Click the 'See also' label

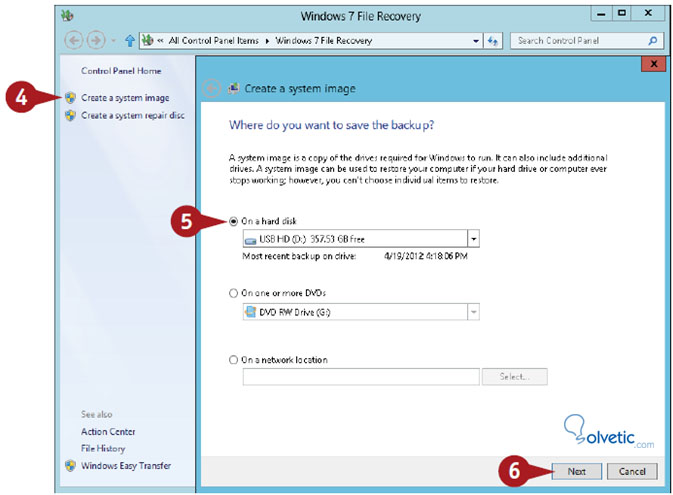(x=97, y=414)
